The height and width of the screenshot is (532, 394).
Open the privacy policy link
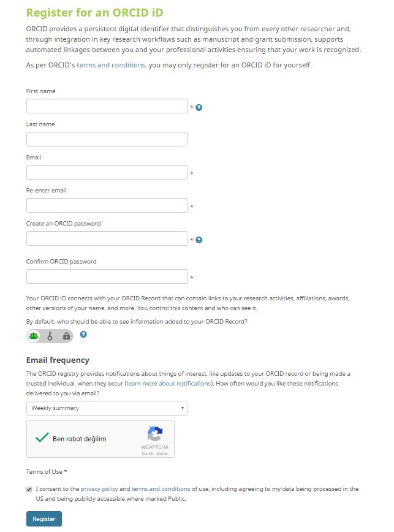pos(99,489)
